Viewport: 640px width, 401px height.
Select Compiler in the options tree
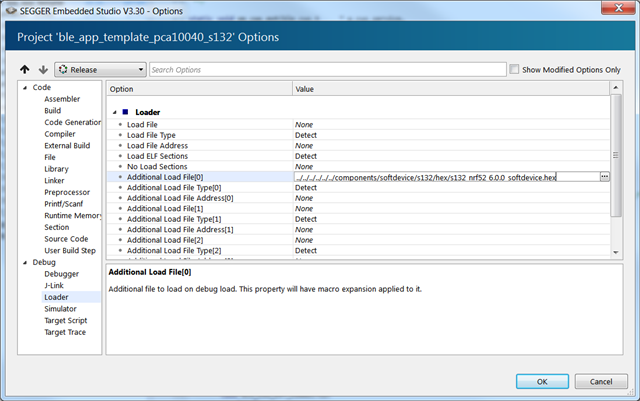60,134
